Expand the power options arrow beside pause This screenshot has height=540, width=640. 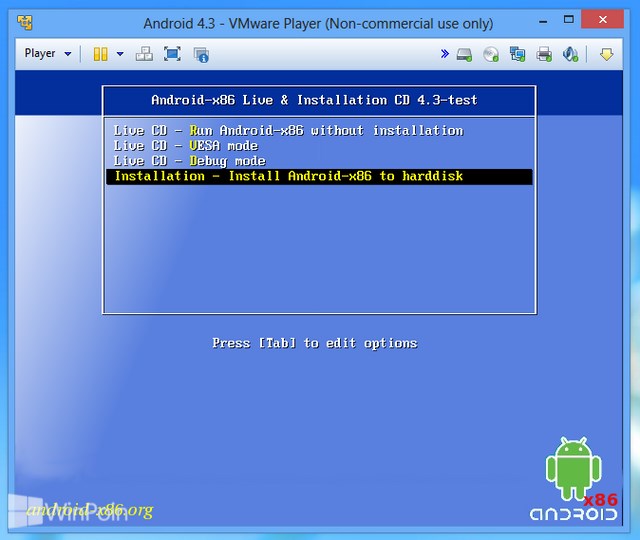(120, 54)
